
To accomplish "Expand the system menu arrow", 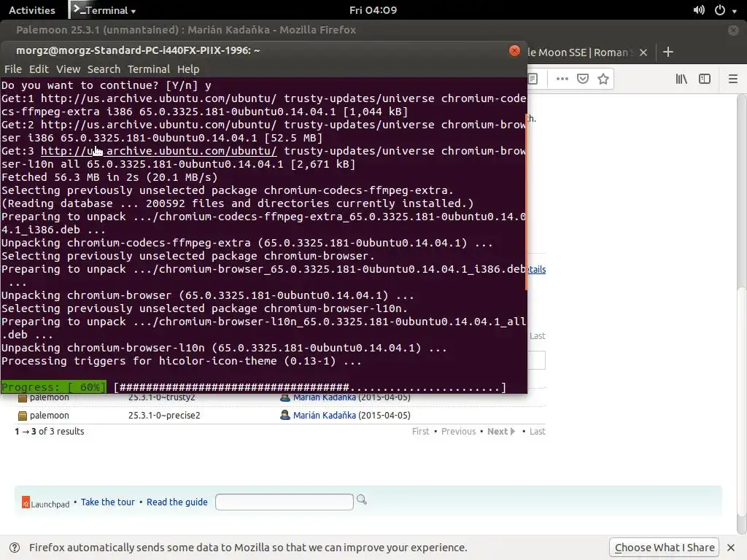I will 734,11.
